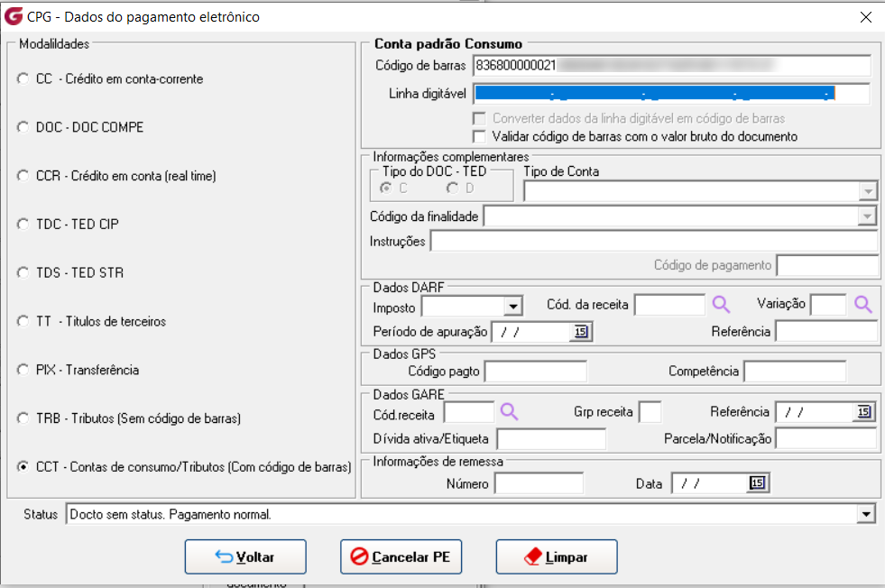The height and width of the screenshot is (588, 885).
Task: Click the Variação input field
Action: pos(828,305)
